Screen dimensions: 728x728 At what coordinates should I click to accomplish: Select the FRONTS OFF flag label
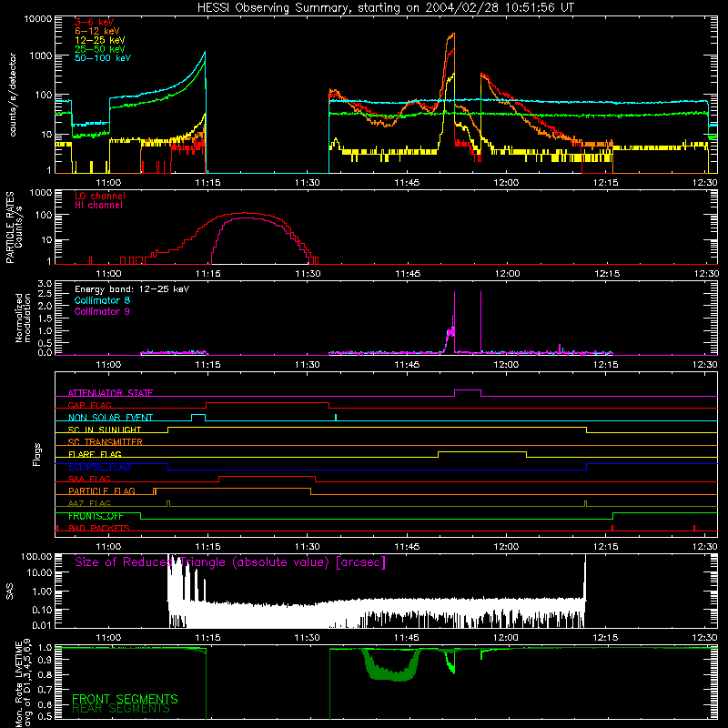[96, 516]
